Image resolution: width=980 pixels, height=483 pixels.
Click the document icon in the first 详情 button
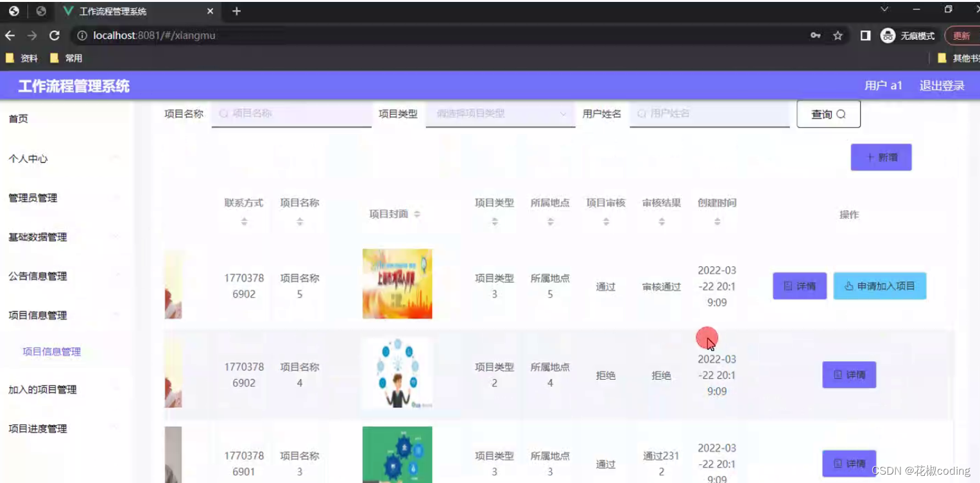pyautogui.click(x=787, y=286)
